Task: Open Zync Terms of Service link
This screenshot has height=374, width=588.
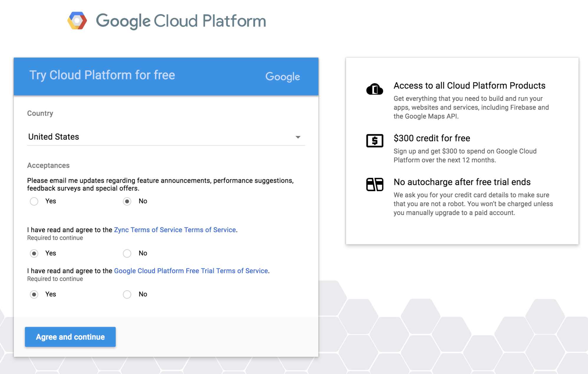Action: [x=175, y=230]
